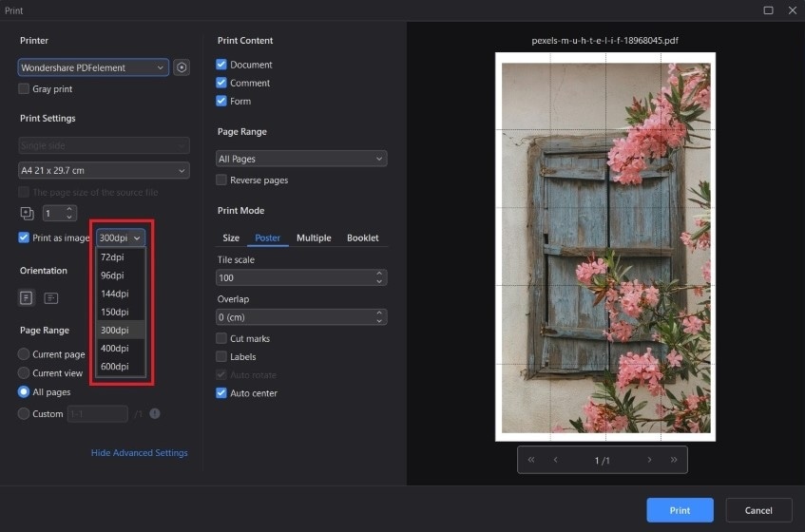805x532 pixels.
Task: Choose 300dpi from the list
Action: 121,330
